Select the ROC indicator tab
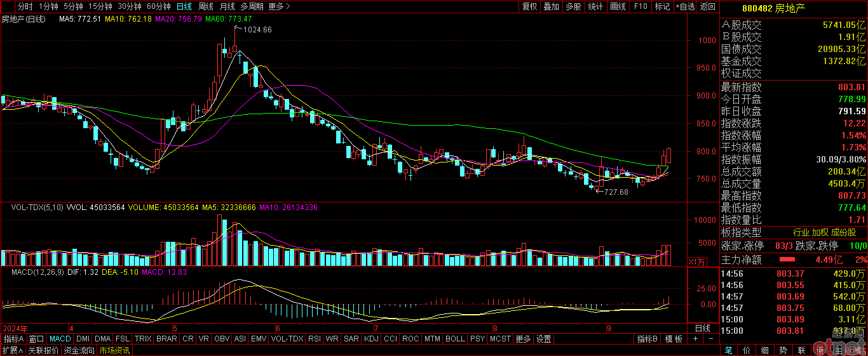This screenshot has height=356, width=868. pyautogui.click(x=410, y=339)
